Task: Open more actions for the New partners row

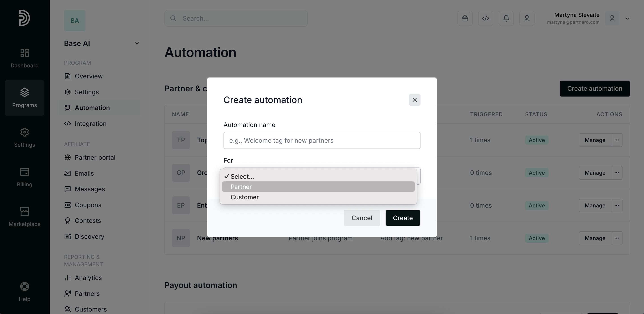Action: 616,238
